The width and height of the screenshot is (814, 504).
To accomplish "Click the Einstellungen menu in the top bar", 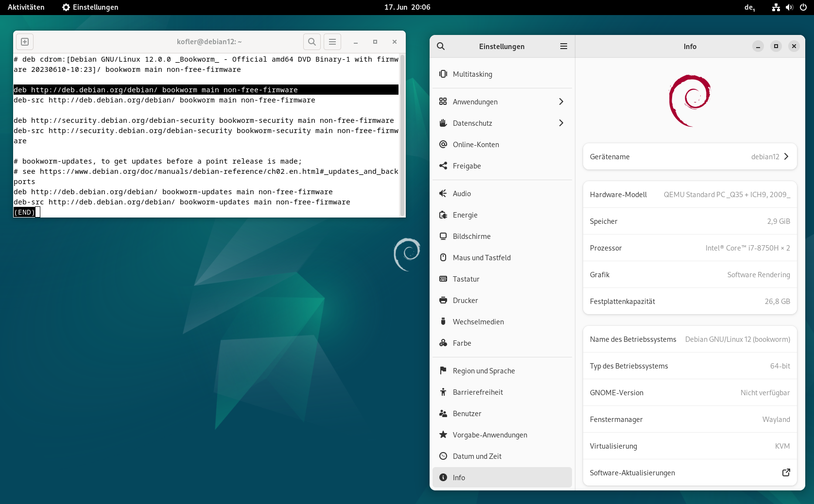I will (89, 7).
